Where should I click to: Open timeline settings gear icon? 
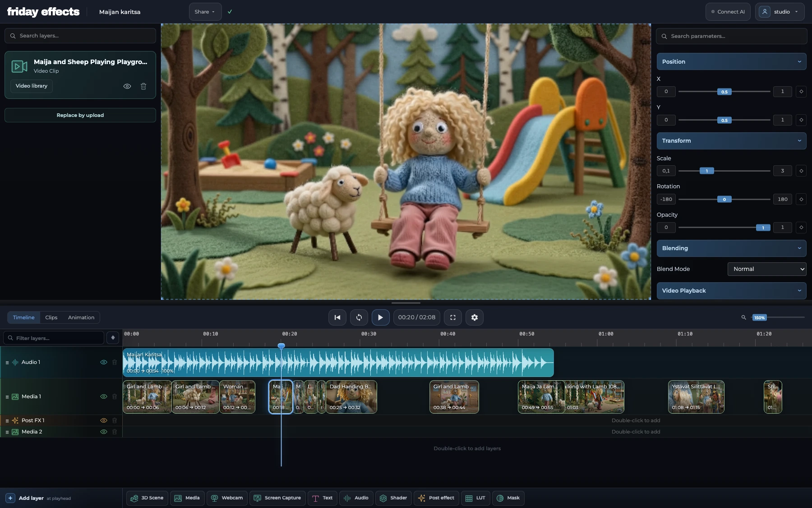click(475, 317)
